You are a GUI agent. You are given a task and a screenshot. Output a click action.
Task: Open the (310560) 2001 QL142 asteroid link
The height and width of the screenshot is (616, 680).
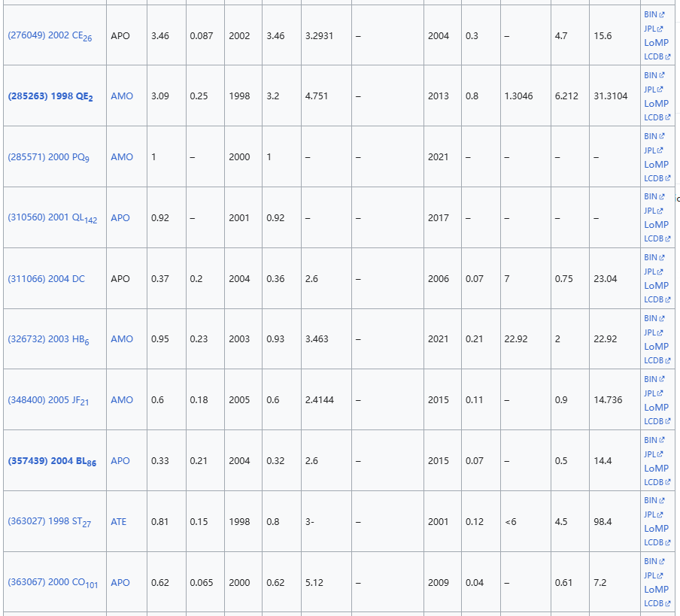click(x=52, y=218)
